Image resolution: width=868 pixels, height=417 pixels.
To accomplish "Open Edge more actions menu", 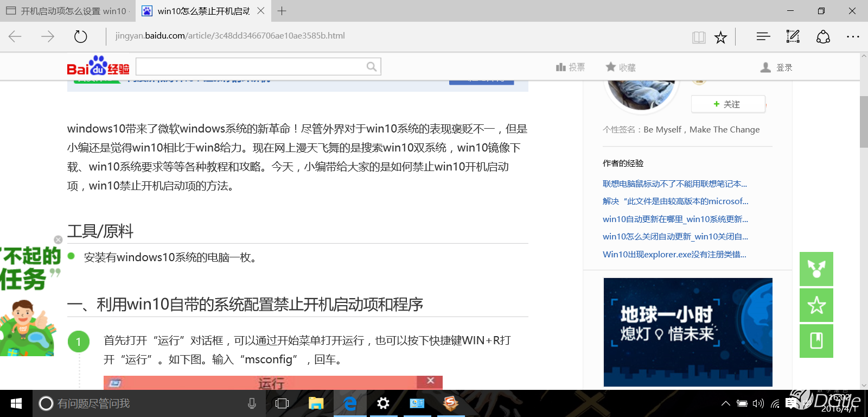I will 853,36.
